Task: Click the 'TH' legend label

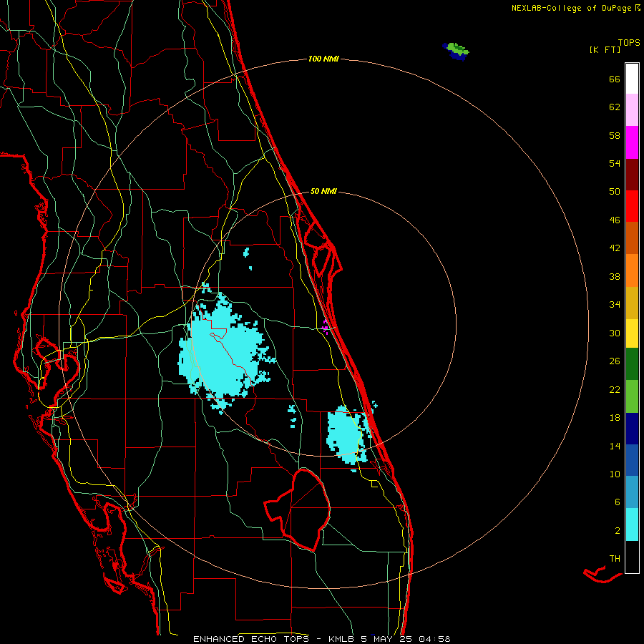Action: click(x=615, y=559)
